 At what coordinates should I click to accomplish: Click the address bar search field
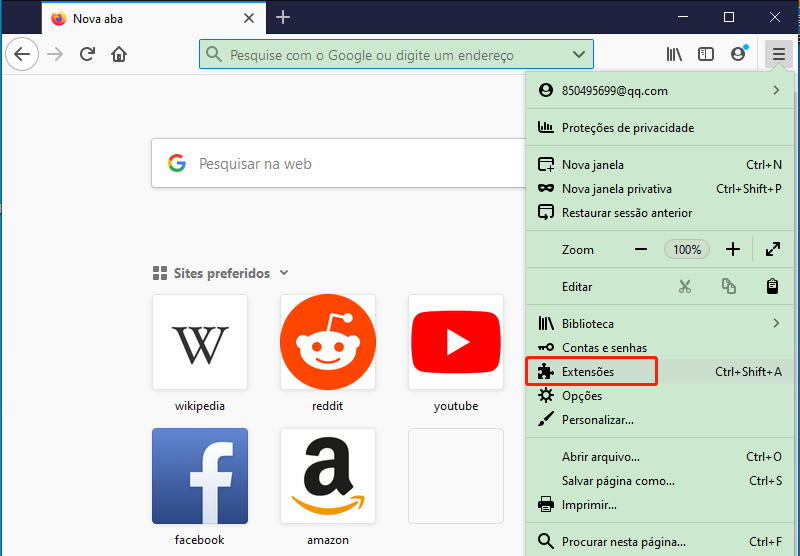(x=396, y=54)
